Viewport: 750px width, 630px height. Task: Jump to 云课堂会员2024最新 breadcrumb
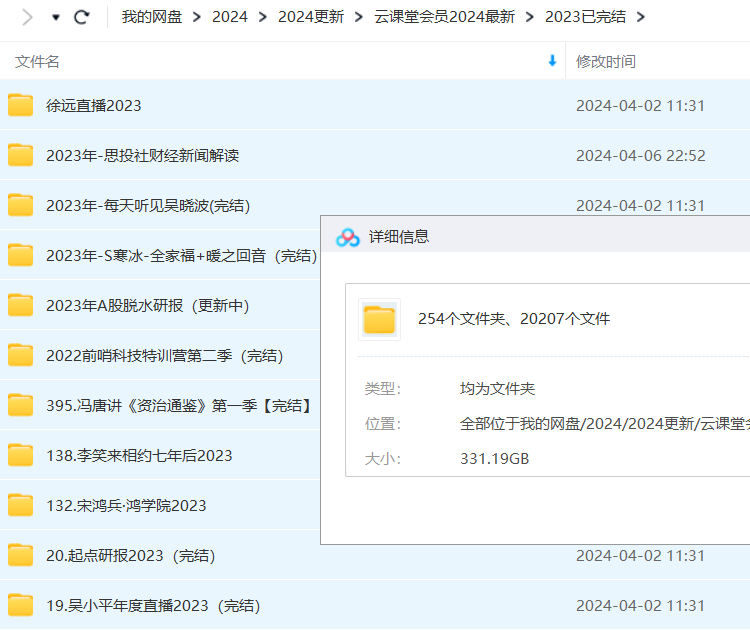click(443, 17)
